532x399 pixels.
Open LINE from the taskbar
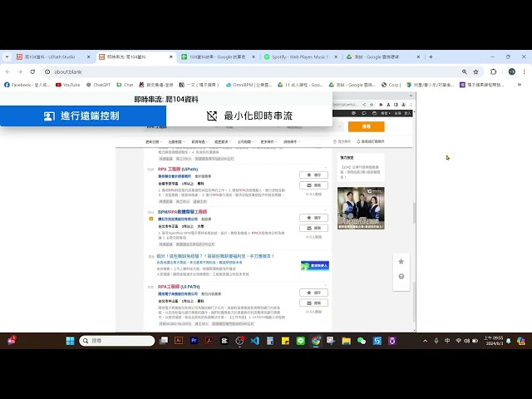[301, 341]
